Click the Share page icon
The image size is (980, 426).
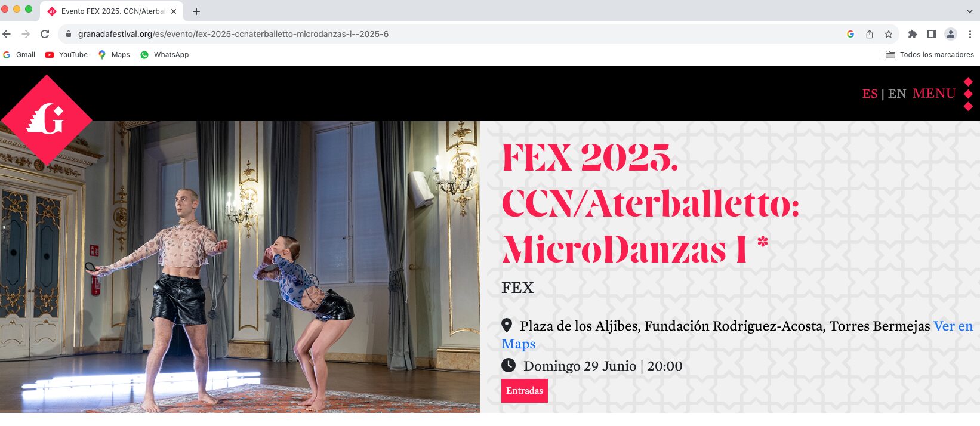coord(870,34)
